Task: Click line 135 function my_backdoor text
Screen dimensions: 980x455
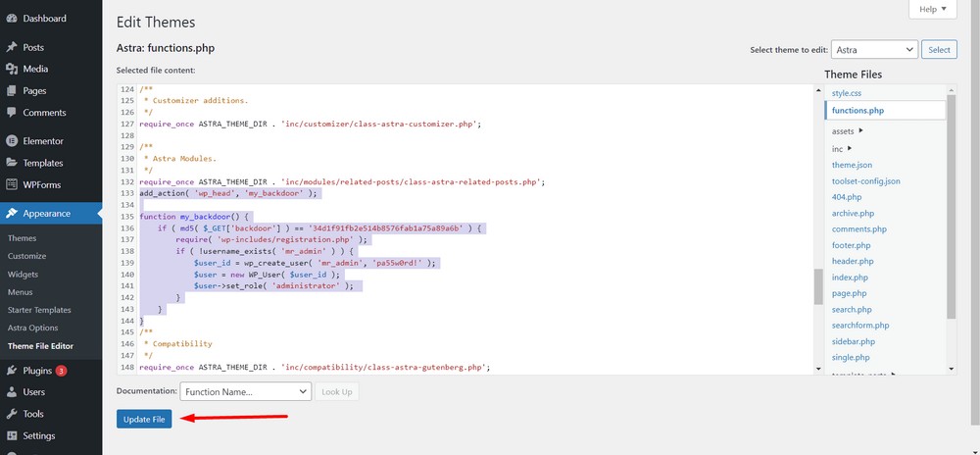Action: click(x=194, y=217)
